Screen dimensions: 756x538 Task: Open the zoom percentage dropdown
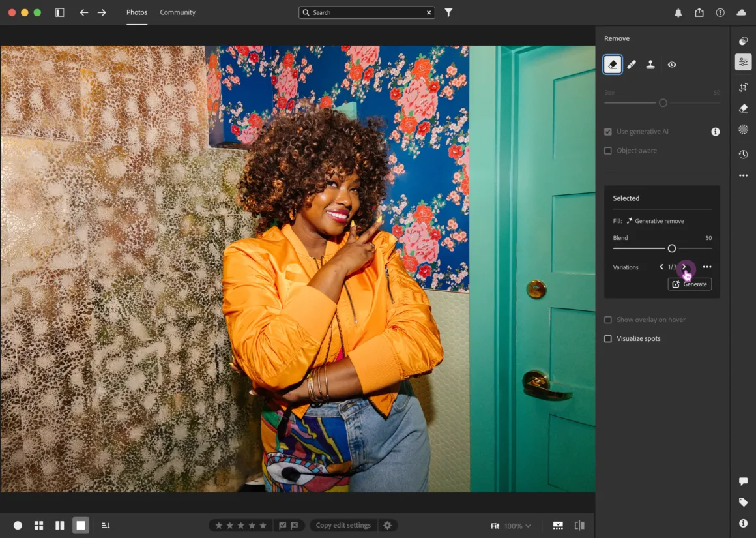pos(518,526)
